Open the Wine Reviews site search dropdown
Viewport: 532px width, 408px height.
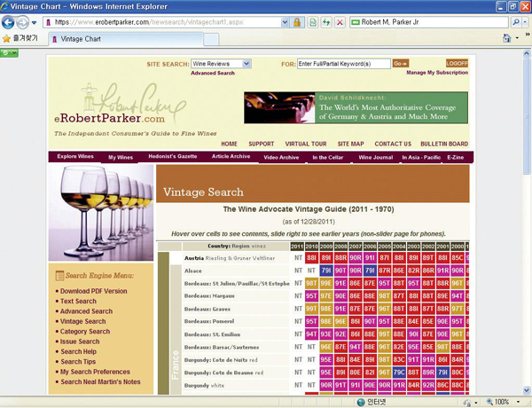[221, 64]
